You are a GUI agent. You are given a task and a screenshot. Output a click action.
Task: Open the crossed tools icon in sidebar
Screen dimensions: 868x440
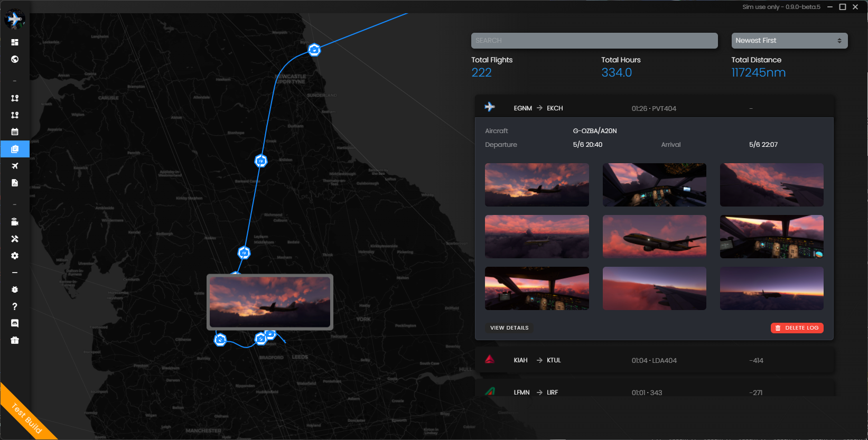click(15, 239)
